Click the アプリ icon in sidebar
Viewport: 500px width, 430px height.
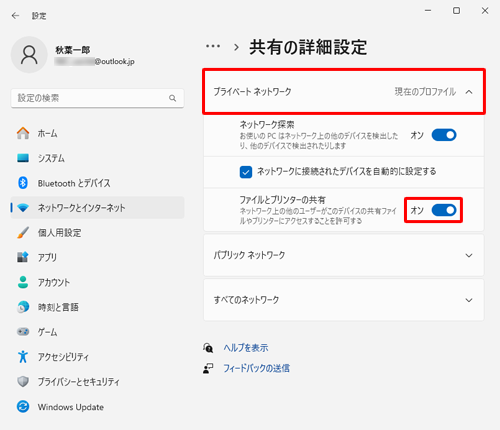[x=23, y=257]
